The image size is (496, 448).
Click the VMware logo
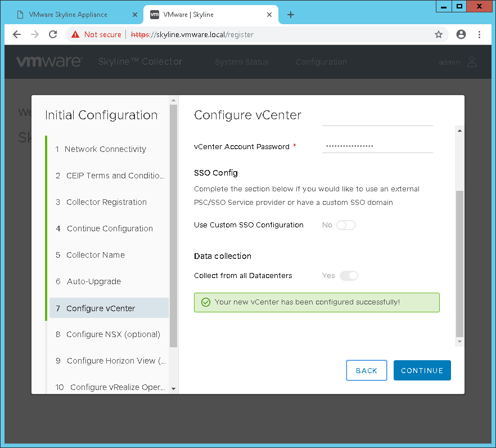pyautogui.click(x=49, y=61)
